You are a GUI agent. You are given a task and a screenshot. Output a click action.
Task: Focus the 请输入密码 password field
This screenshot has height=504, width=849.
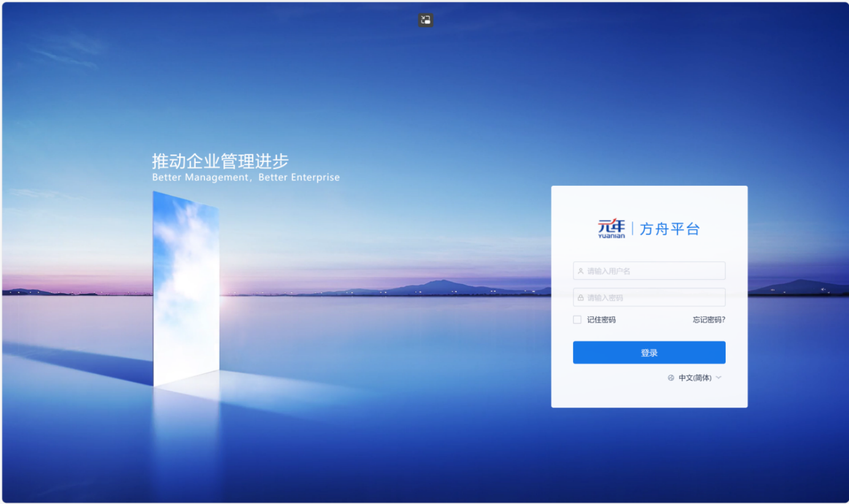(x=653, y=298)
